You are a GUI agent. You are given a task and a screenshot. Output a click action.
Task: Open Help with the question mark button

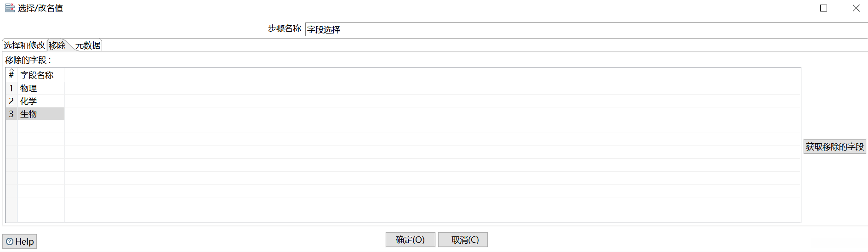click(x=20, y=241)
